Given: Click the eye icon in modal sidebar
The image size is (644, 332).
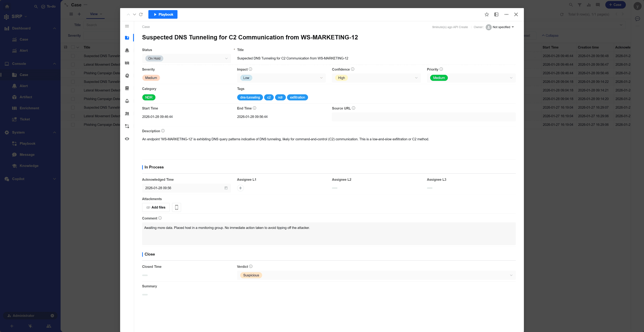Looking at the screenshot, I should click(x=127, y=139).
